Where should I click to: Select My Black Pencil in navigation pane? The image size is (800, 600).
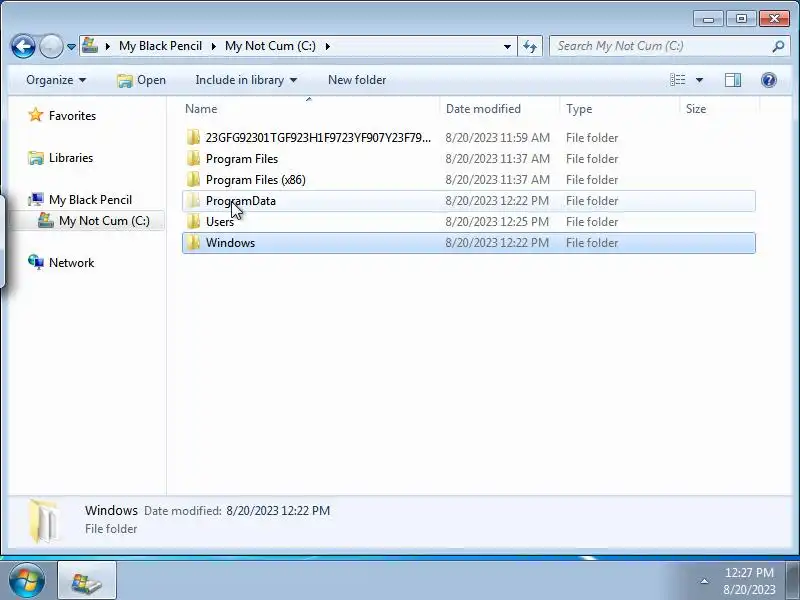[x=90, y=199]
